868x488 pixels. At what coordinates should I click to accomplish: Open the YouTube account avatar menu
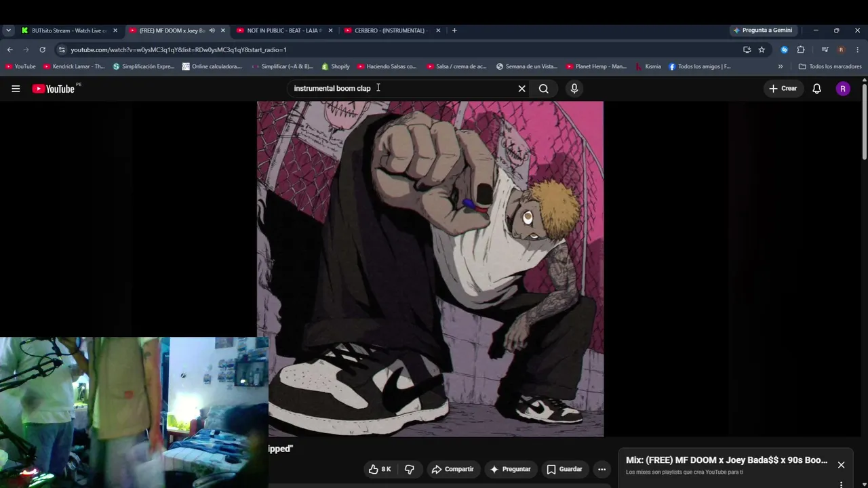tap(843, 89)
